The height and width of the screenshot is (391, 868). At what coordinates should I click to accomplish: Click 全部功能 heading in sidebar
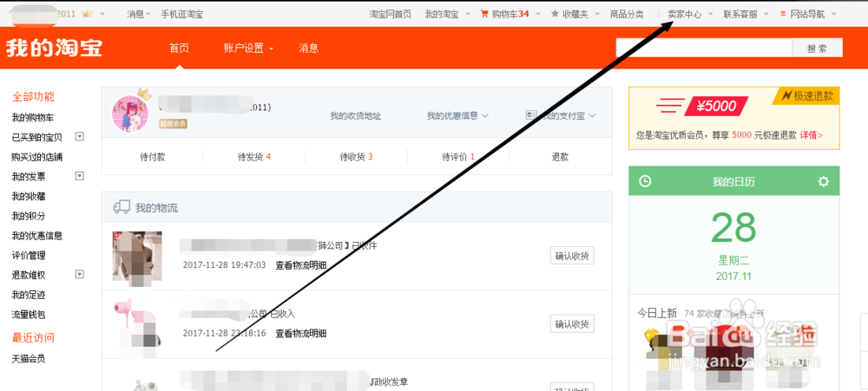[33, 97]
